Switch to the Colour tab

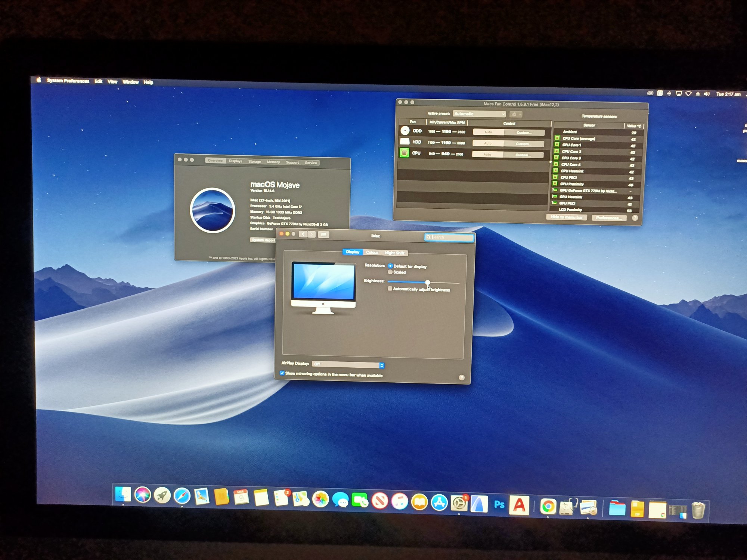[x=372, y=252]
